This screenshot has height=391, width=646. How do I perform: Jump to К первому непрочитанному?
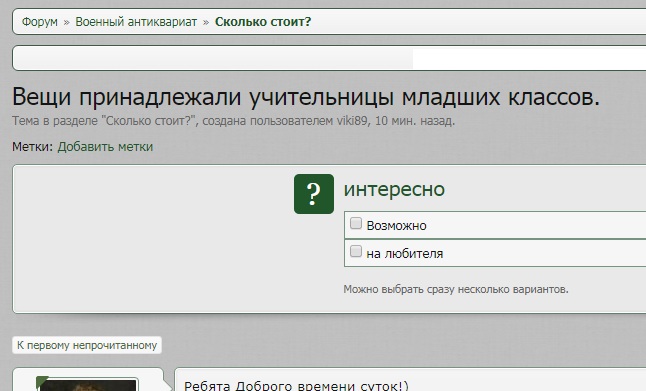click(x=87, y=345)
